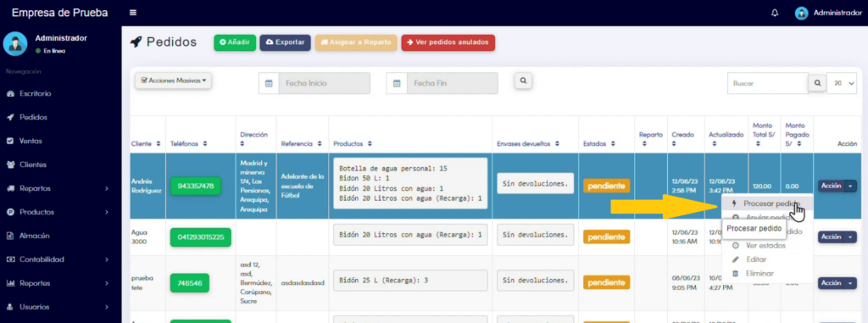Image resolution: width=868 pixels, height=323 pixels.
Task: Focus the Buscar search input field
Action: pyautogui.click(x=768, y=83)
